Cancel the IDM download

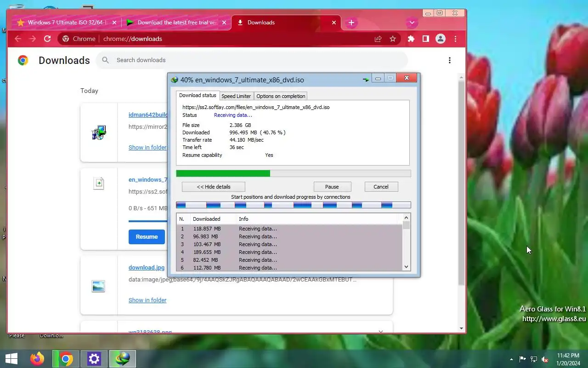(x=381, y=187)
